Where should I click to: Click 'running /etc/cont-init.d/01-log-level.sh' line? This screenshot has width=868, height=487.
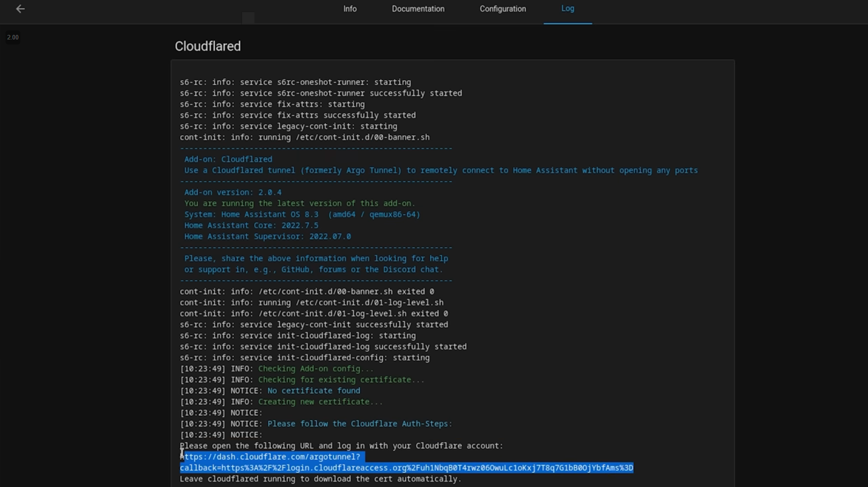click(312, 302)
